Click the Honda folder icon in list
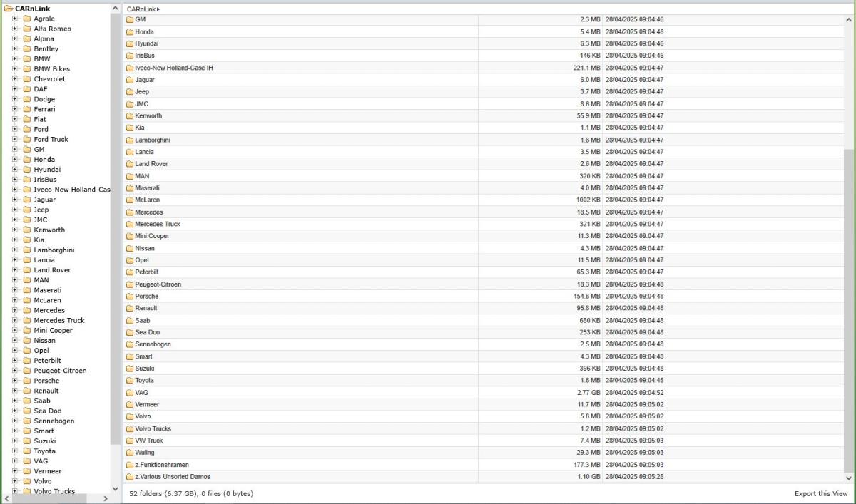 pos(130,31)
